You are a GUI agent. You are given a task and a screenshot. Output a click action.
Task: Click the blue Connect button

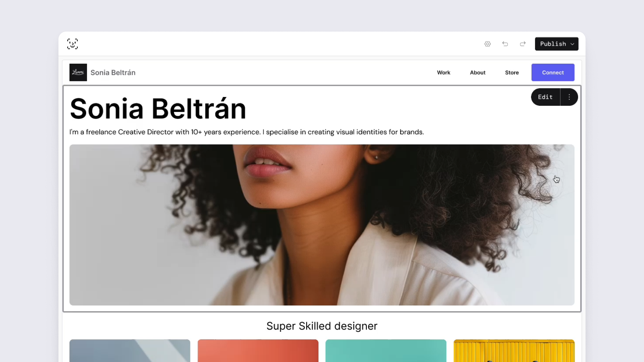click(x=553, y=73)
